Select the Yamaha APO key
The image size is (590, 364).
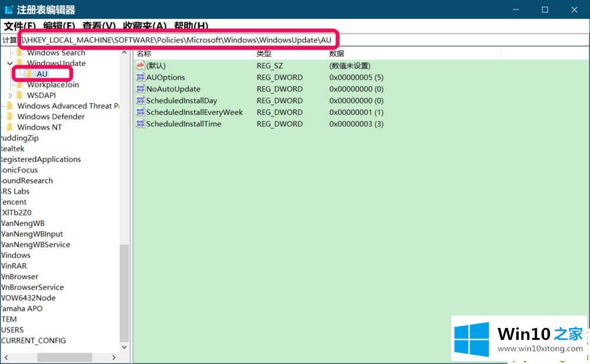(21, 309)
